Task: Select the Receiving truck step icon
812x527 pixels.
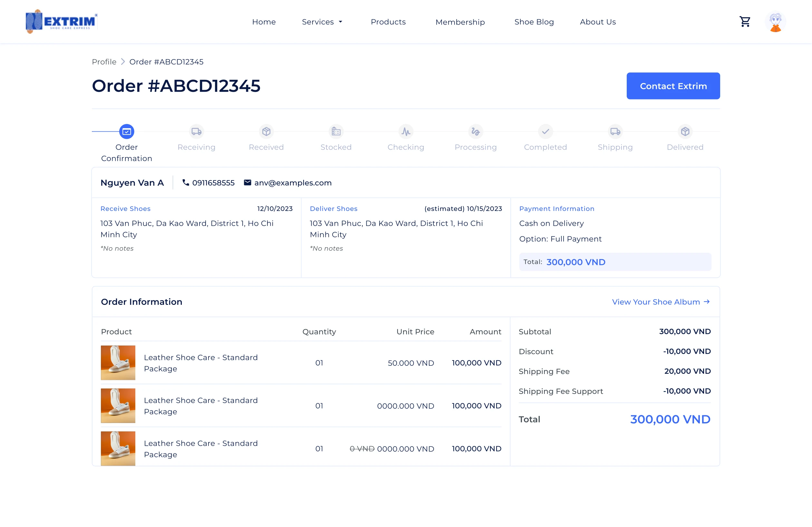Action: (x=197, y=132)
